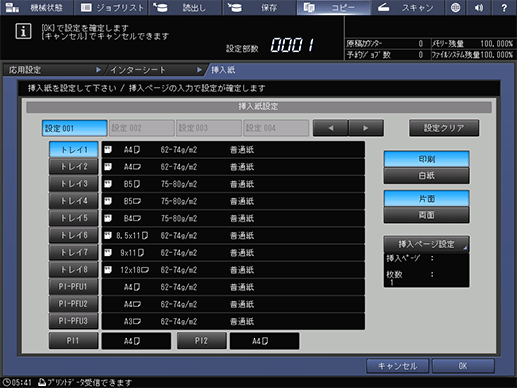
Task: Click paper icon in トレイ7 row
Action: (x=108, y=253)
